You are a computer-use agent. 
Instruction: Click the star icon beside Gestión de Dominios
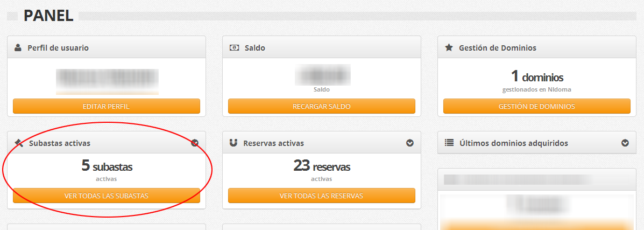click(449, 48)
